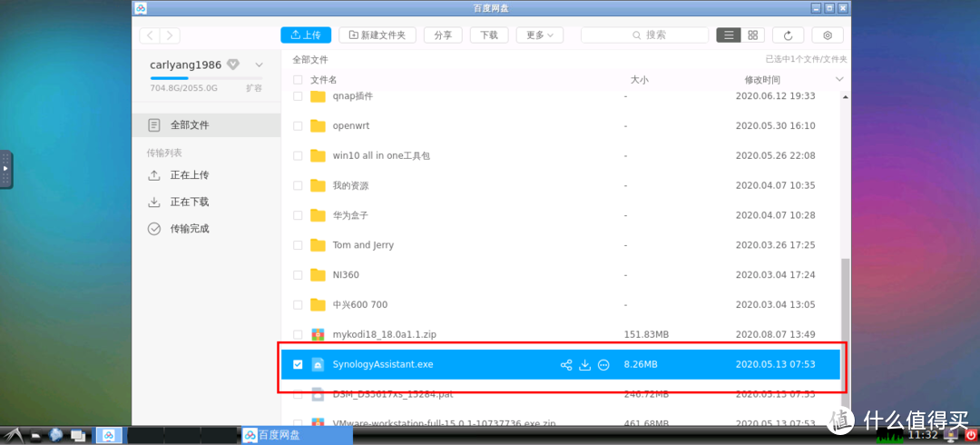Click the 华为盒子 folder name
This screenshot has height=445, width=980.
[x=350, y=215]
